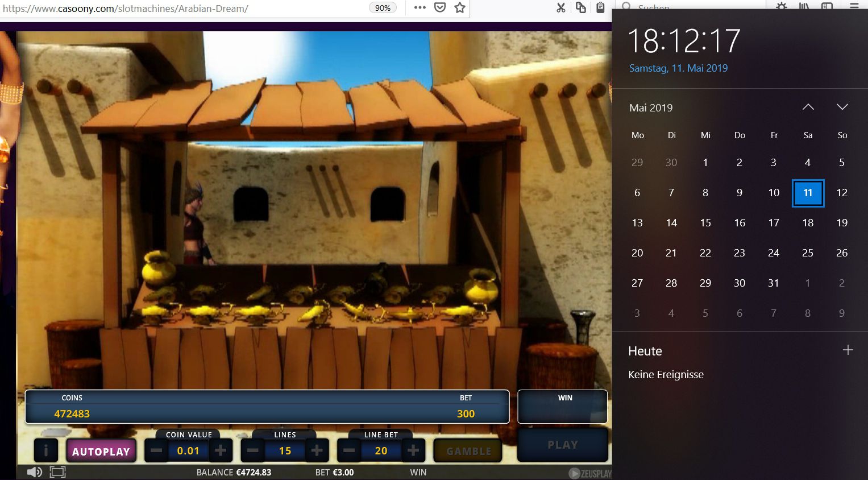
Task: Open the page actions three-dots menu
Action: (420, 8)
